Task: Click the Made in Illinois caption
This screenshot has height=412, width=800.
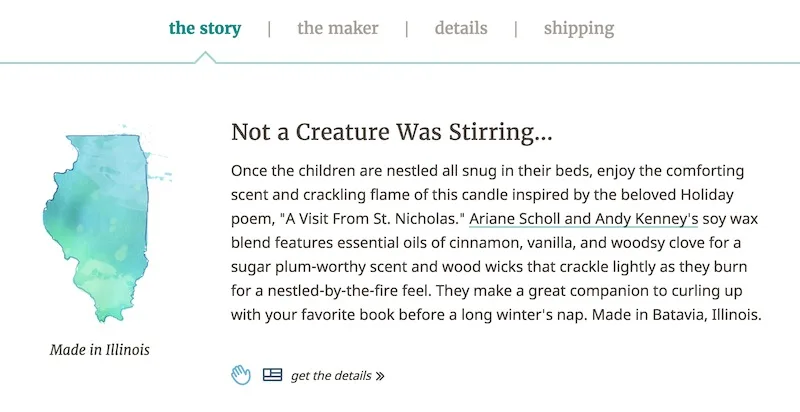Action: 100,350
